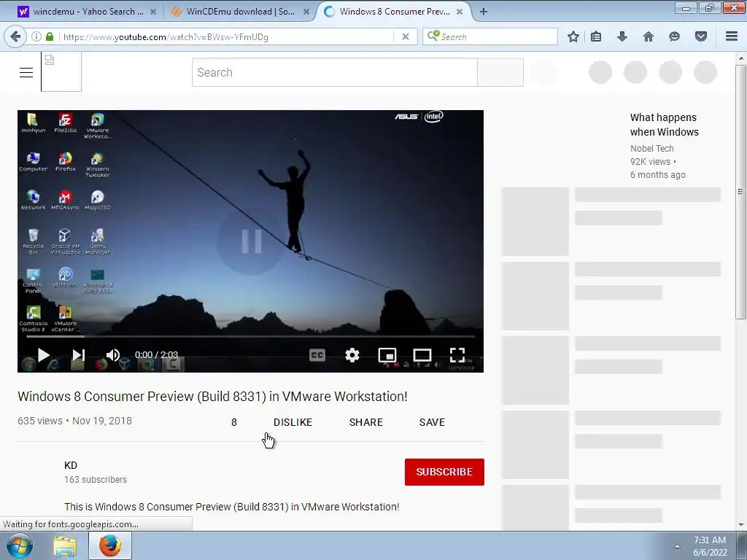Open the Firefox hamburger menu
Image resolution: width=747 pixels, height=560 pixels.
point(732,36)
